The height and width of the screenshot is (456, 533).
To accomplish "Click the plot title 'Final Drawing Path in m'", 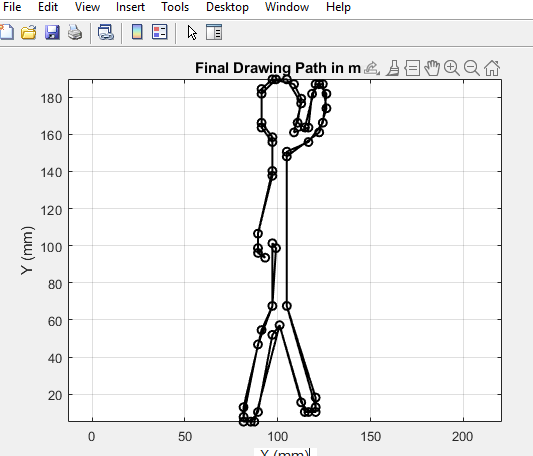I will point(278,68).
